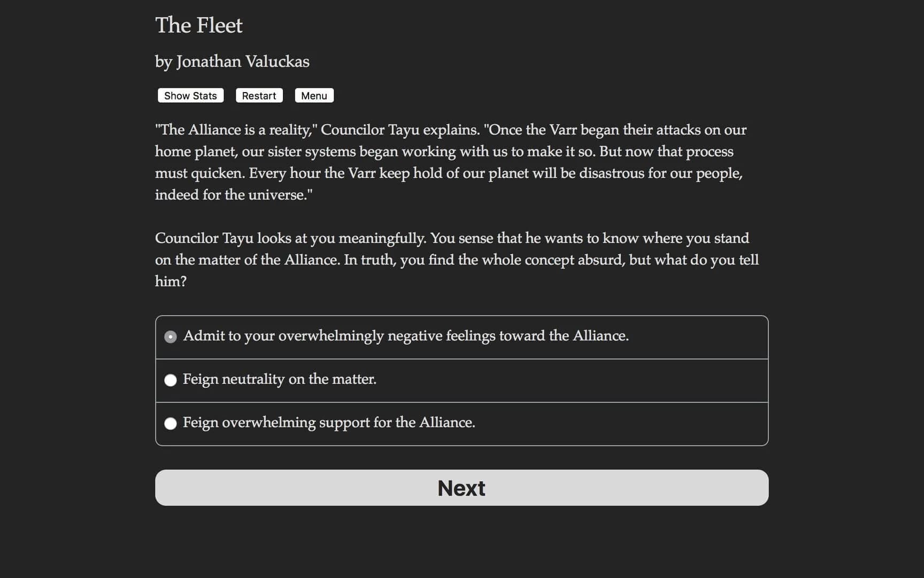This screenshot has height=578, width=924.
Task: Click the third answer choice row
Action: pyautogui.click(x=461, y=423)
